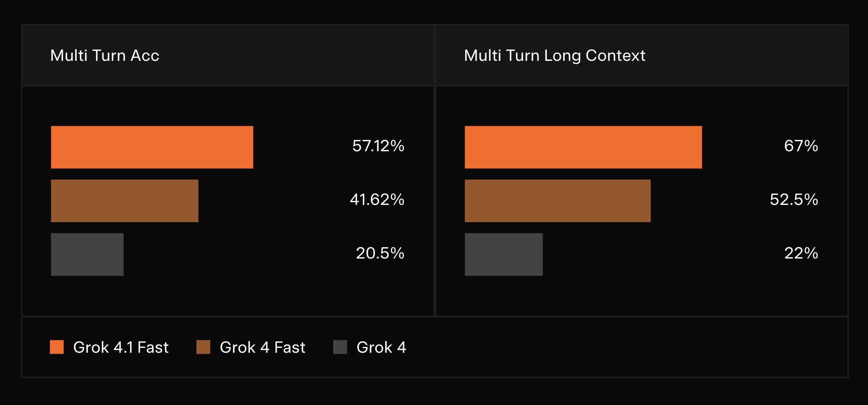Click the gray bar in Multi Turn Long Context
This screenshot has height=405, width=868.
click(x=503, y=254)
